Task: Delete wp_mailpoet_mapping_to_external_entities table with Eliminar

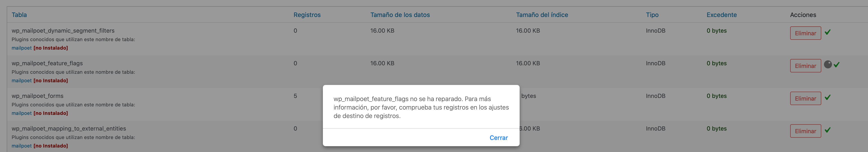Action: (805, 131)
